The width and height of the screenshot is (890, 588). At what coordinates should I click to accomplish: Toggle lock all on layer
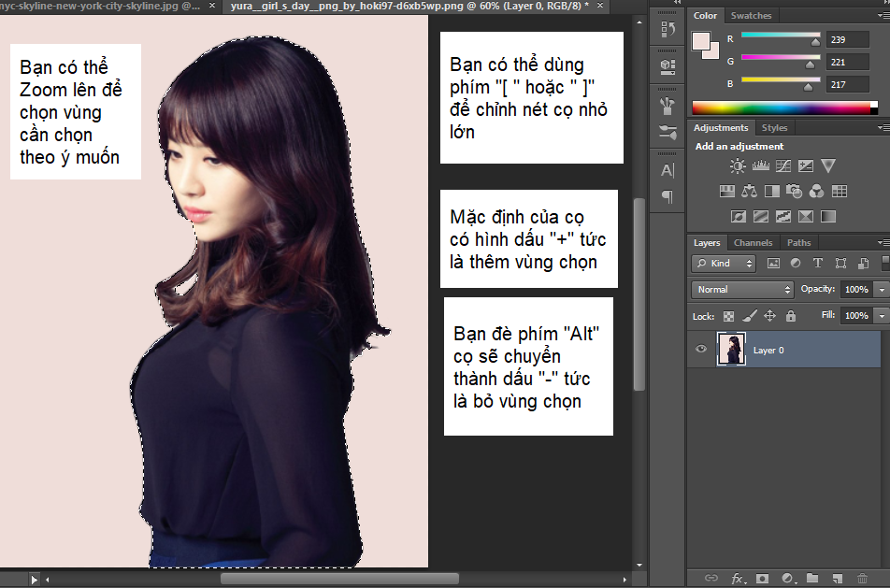(791, 316)
